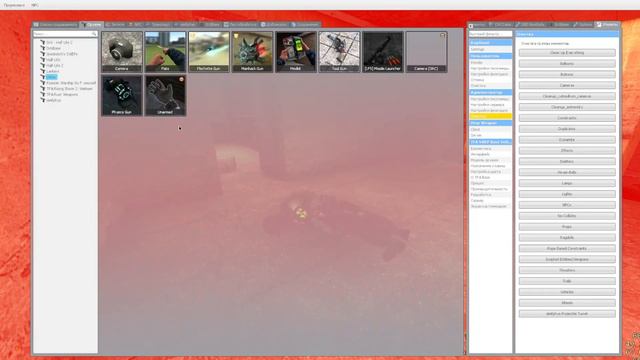Click the admin-only badge on Unarmed tile
Screen dimensions: 640x360
click(x=181, y=79)
